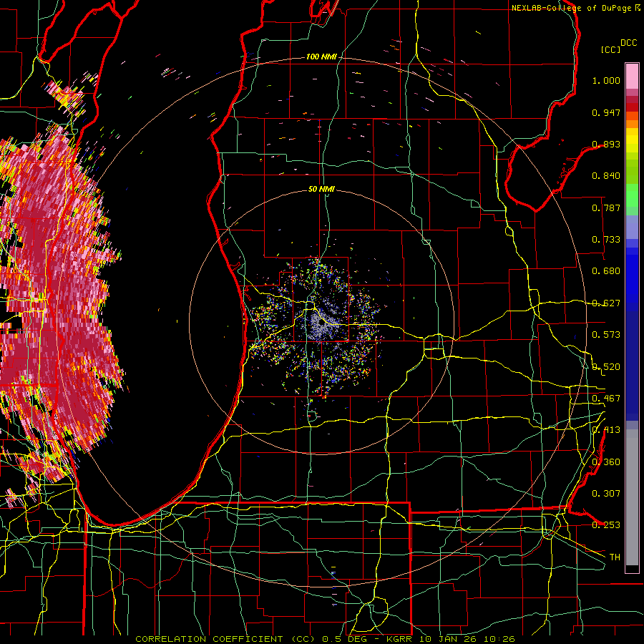
Task: Click the 0.733 scale value
Action: (606, 240)
